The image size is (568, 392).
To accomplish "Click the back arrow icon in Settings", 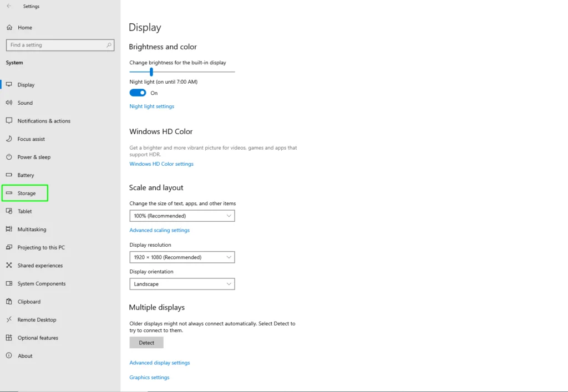I will click(9, 6).
